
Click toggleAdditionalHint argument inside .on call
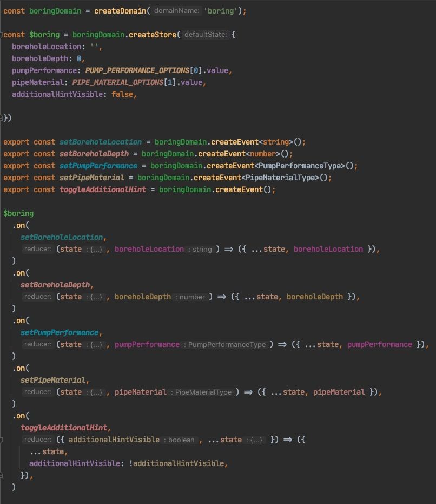click(64, 428)
